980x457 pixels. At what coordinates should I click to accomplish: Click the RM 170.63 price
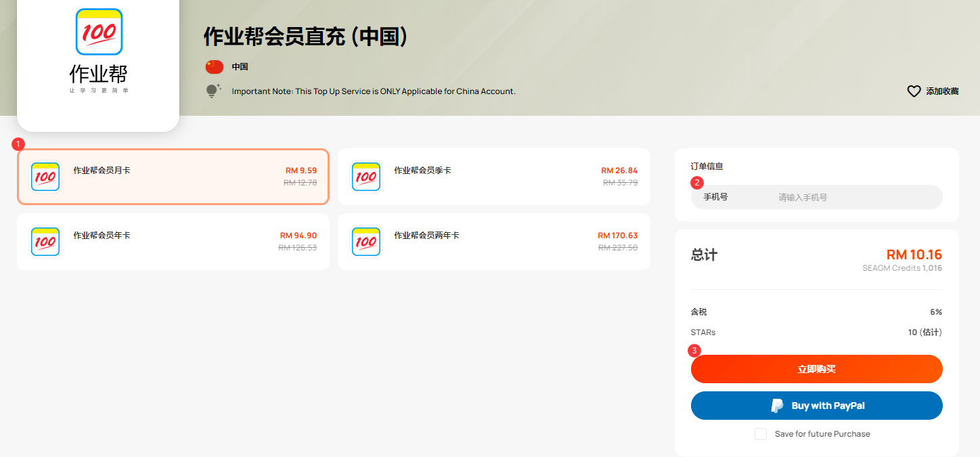click(x=618, y=236)
